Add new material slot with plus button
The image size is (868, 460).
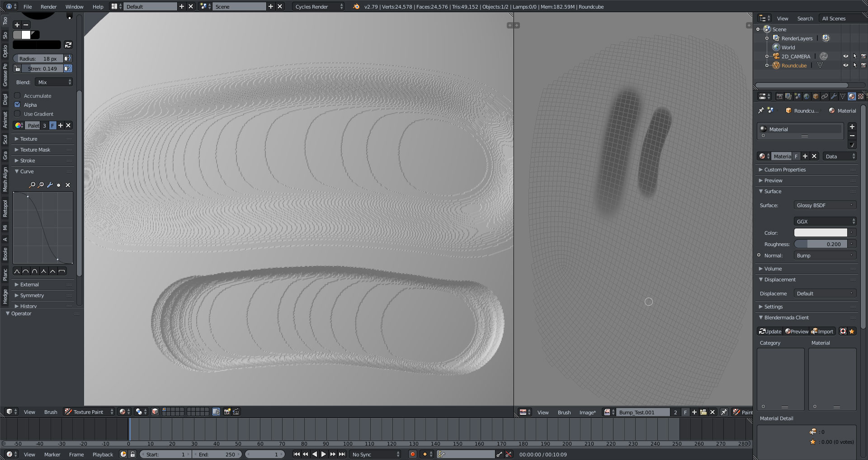pyautogui.click(x=852, y=127)
